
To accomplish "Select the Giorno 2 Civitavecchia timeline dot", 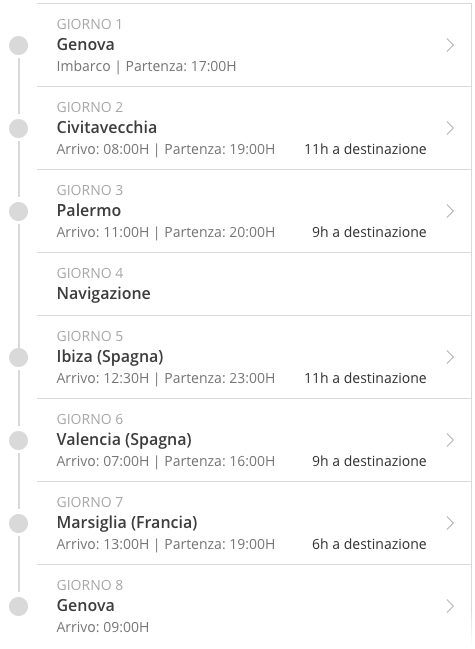I will tap(19, 128).
